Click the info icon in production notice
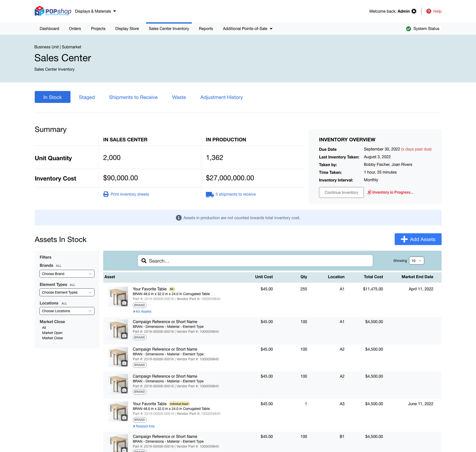476x452 pixels. coord(178,218)
